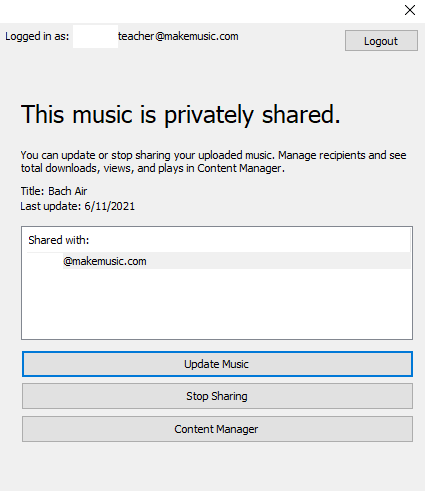Click the word 'privately' in the heading

pyautogui.click(x=209, y=115)
